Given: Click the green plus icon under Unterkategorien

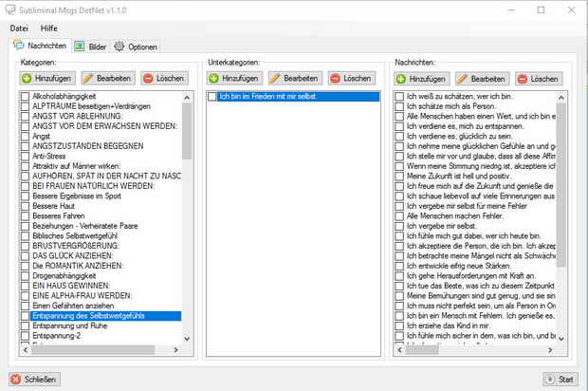Looking at the screenshot, I should tap(213, 79).
